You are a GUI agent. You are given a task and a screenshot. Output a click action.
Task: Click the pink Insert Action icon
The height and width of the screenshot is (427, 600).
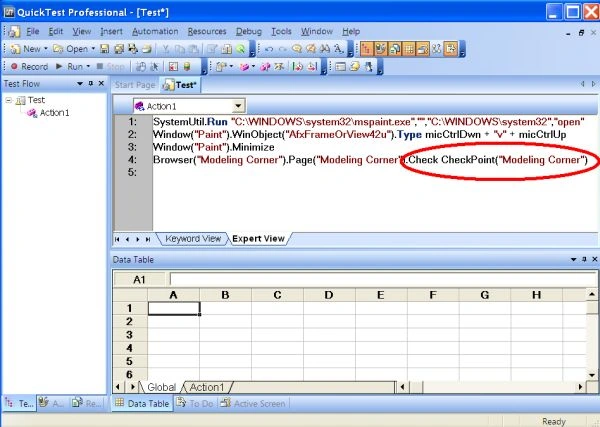point(244,67)
